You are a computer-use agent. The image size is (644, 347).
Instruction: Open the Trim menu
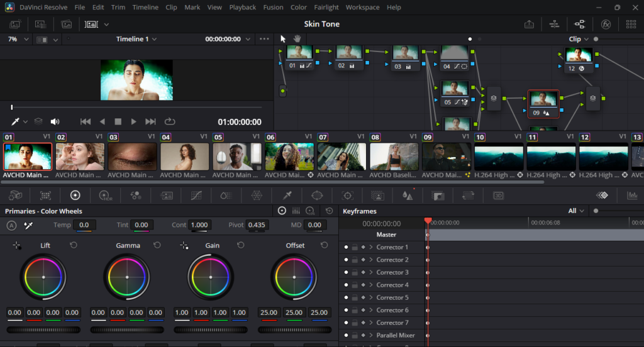point(118,8)
